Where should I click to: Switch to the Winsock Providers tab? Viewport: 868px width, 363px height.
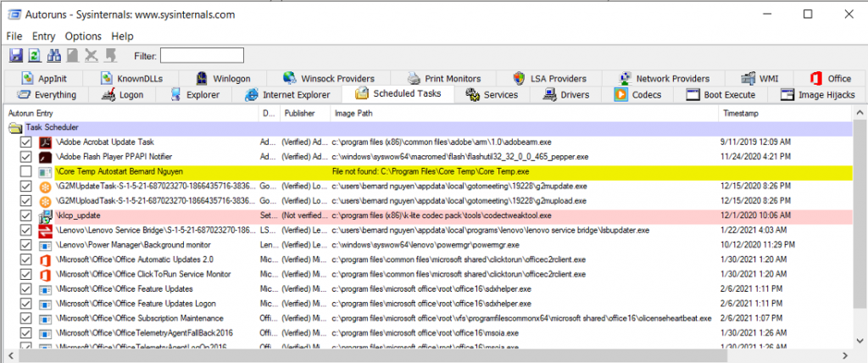click(328, 79)
